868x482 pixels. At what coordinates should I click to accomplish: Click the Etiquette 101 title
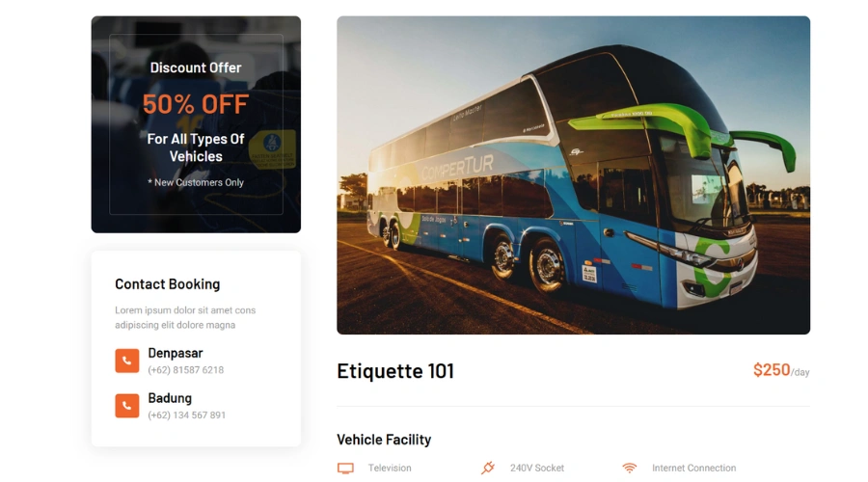395,371
